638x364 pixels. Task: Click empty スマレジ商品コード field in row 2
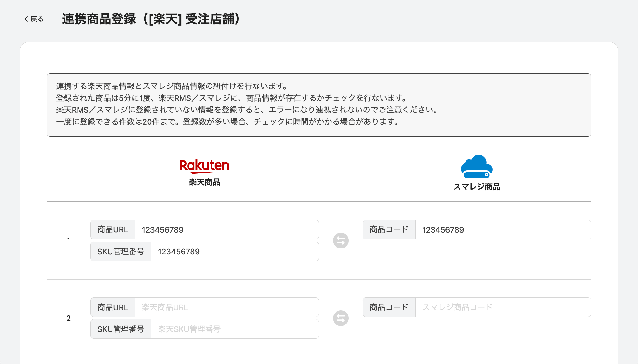tap(503, 307)
